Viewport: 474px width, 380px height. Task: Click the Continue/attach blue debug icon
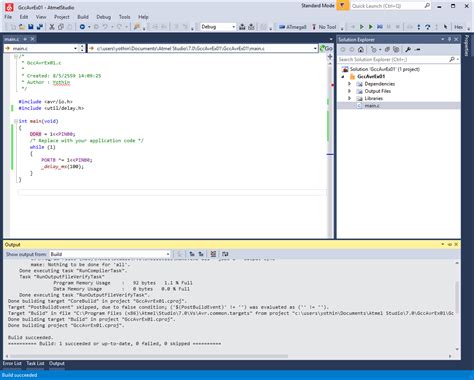[380, 27]
